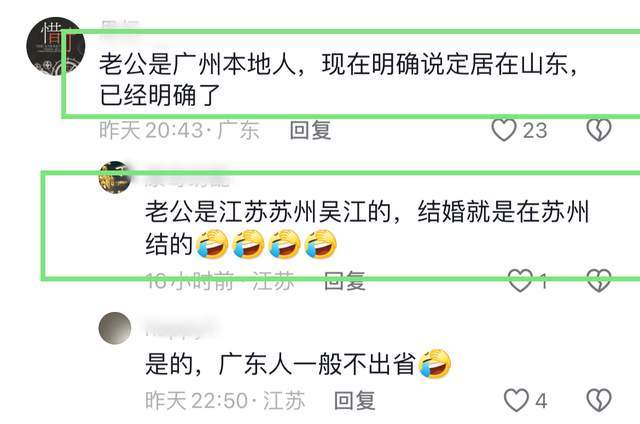Open the golden avatar commenter's profile
The height and width of the screenshot is (424, 640).
[115, 177]
